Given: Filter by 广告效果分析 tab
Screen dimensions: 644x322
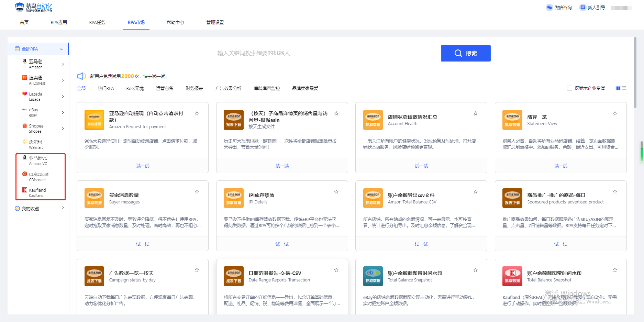Looking at the screenshot, I should [228, 88].
